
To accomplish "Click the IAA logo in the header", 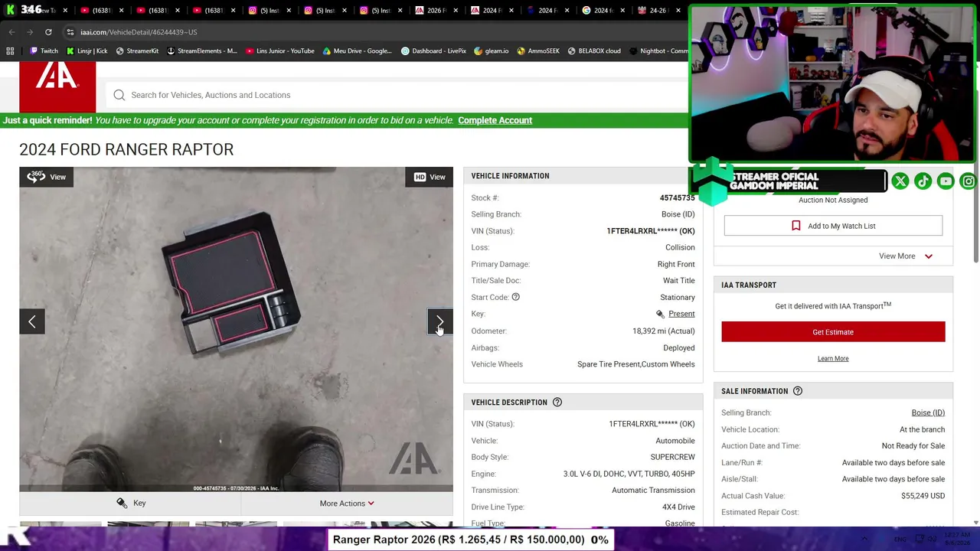I will [57, 86].
